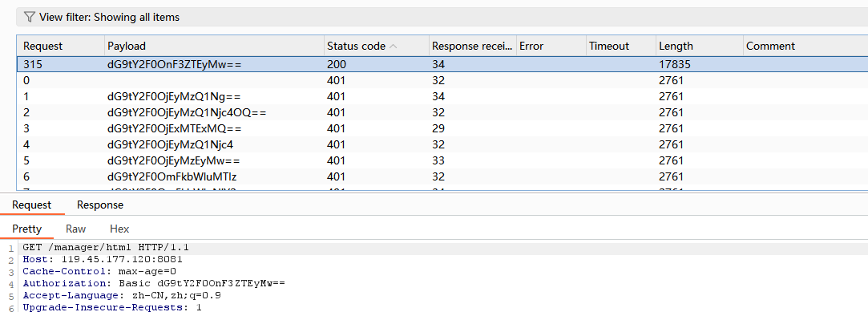Image resolution: width=868 pixels, height=312 pixels.
Task: Switch to the Response tab
Action: (100, 205)
